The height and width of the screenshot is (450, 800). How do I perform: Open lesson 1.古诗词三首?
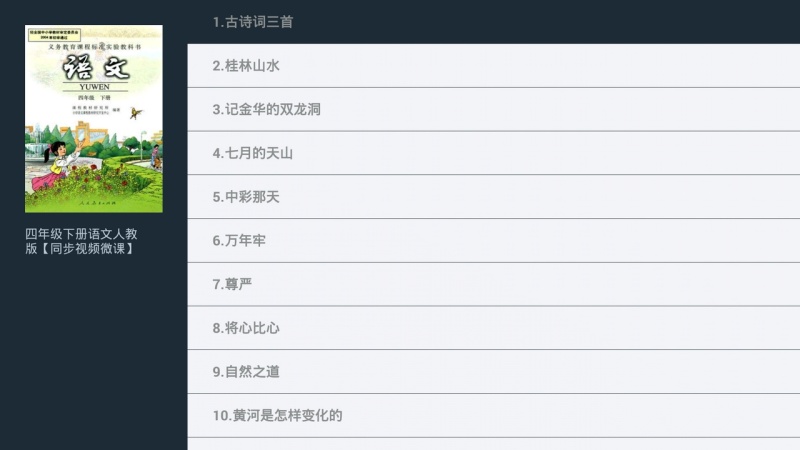pos(493,21)
